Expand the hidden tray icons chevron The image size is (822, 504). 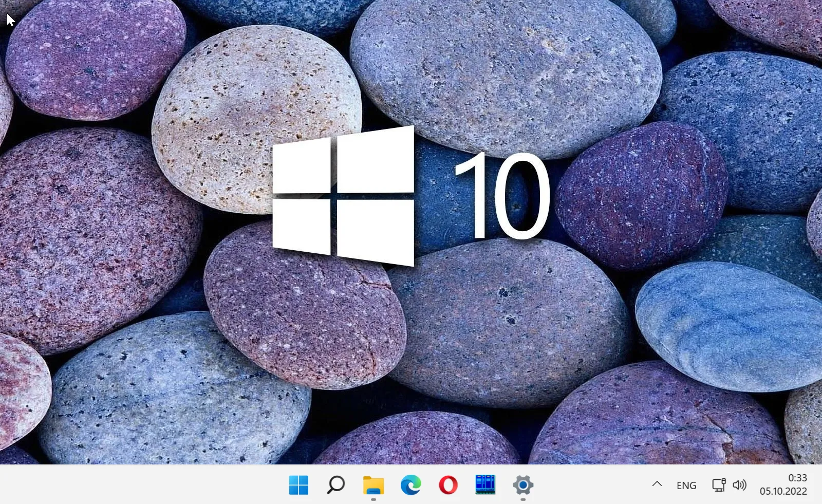coord(657,484)
